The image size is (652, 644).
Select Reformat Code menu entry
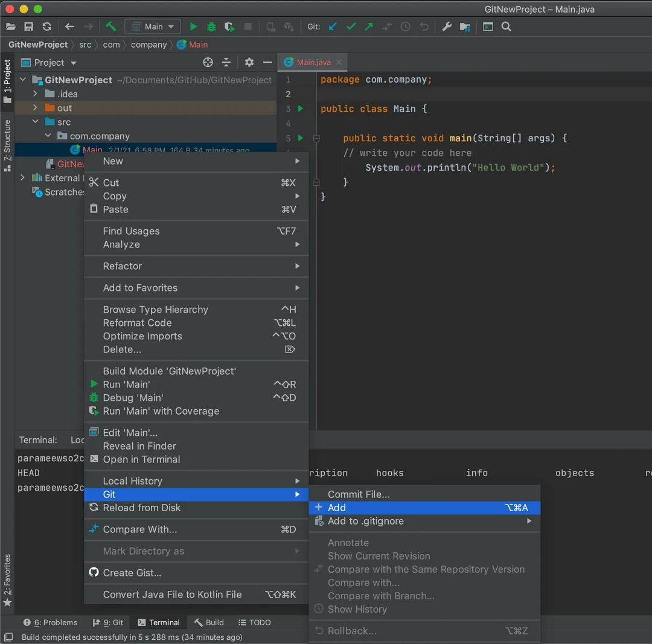(x=196, y=323)
